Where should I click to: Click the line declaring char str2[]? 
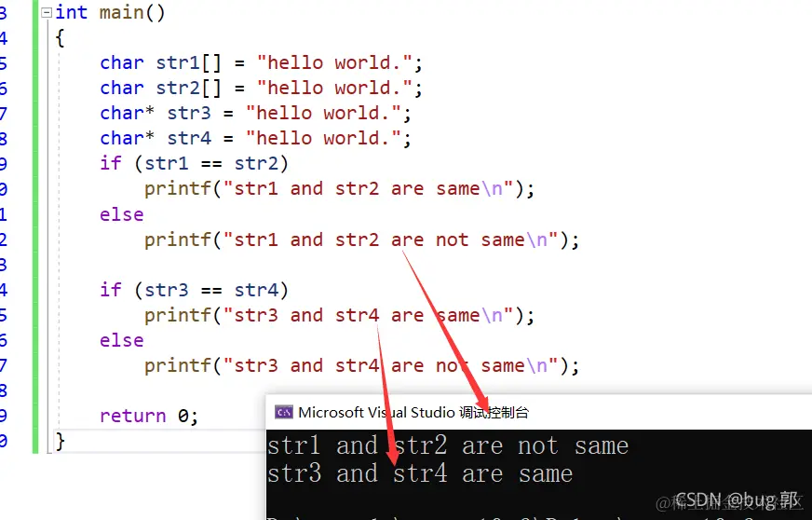click(261, 88)
